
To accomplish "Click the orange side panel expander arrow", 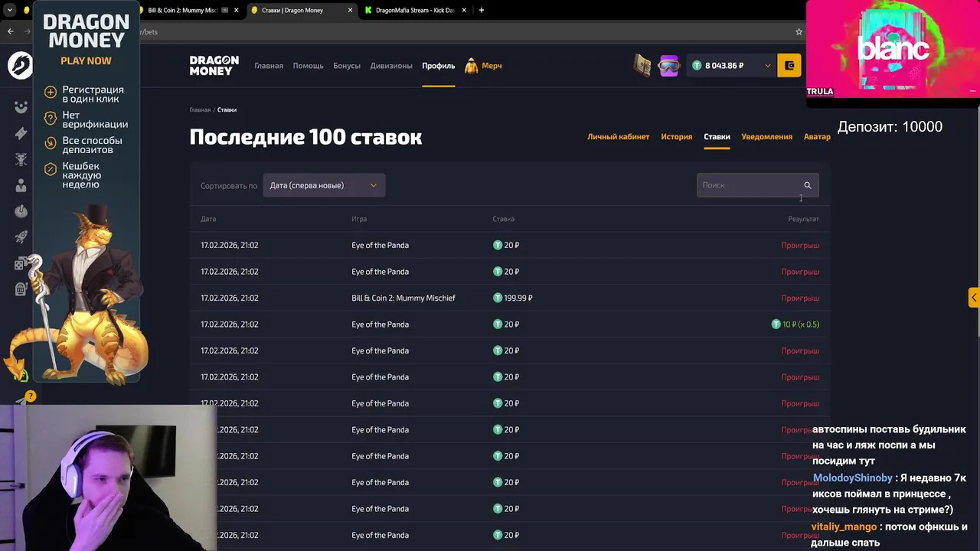I will point(974,298).
